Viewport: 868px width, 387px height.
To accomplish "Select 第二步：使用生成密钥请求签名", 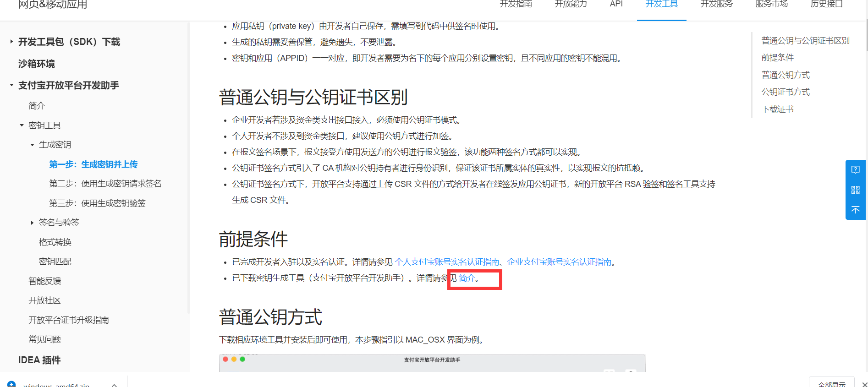I will 105,184.
